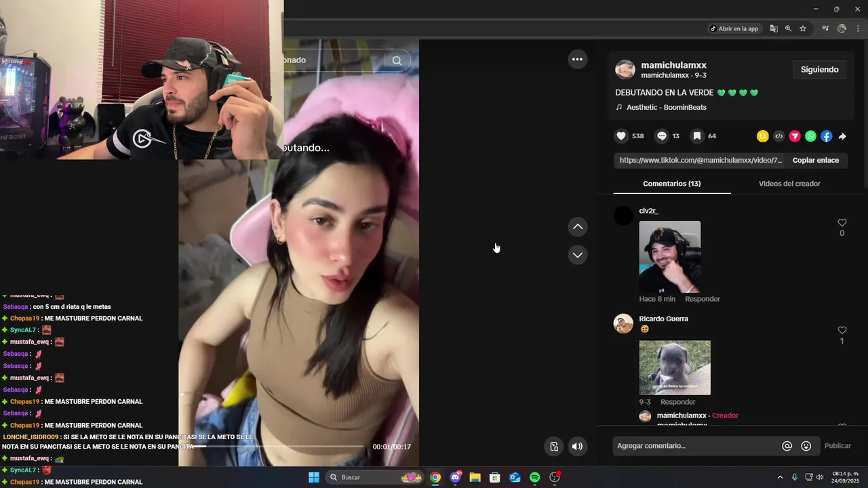
Task: Mute video with speaker icon
Action: (x=577, y=446)
